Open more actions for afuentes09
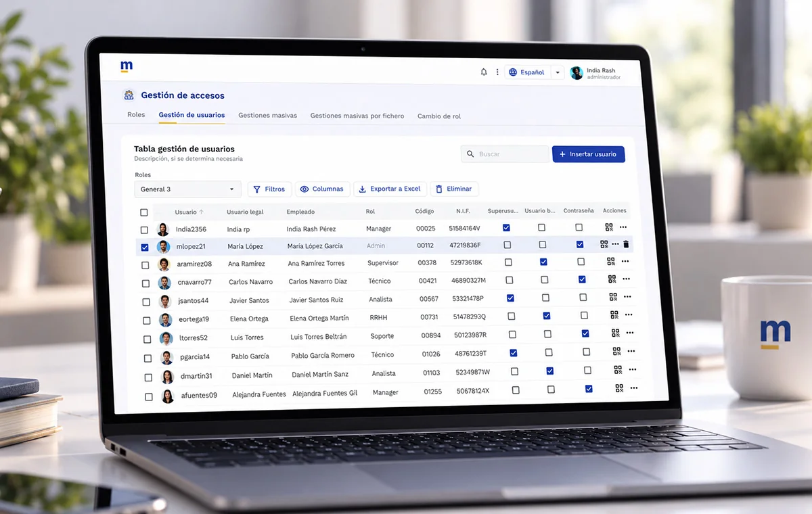Image resolution: width=812 pixels, height=514 pixels. 634,388
